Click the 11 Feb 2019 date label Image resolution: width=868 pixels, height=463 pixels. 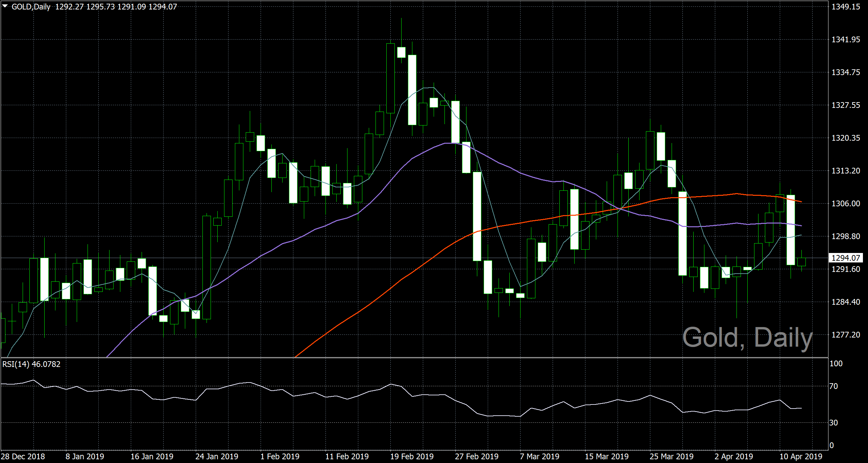point(347,457)
